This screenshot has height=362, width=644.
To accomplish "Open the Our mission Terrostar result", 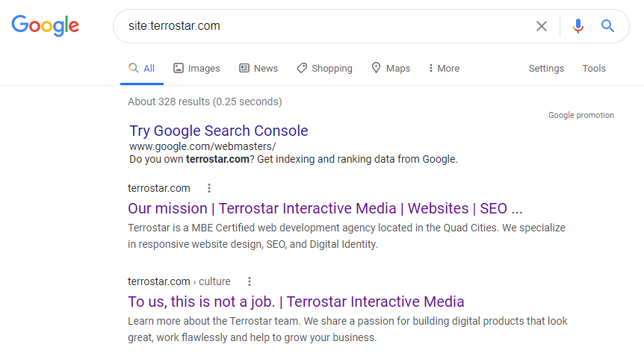I will (x=325, y=208).
